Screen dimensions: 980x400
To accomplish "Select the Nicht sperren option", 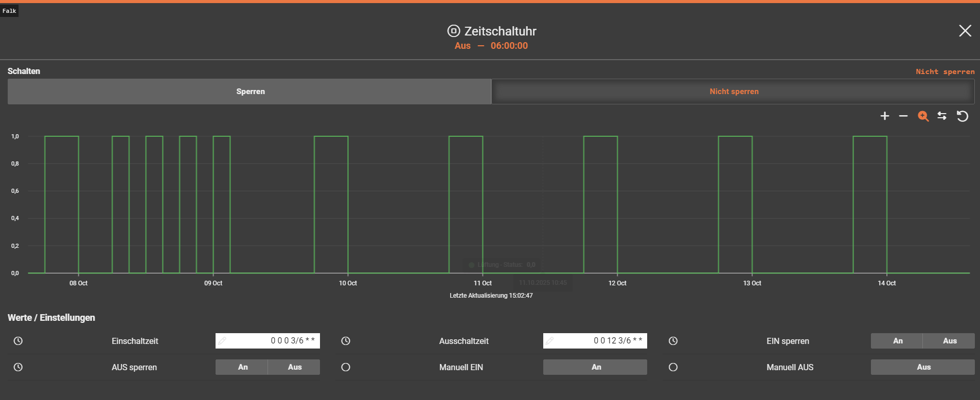I will coord(734,92).
